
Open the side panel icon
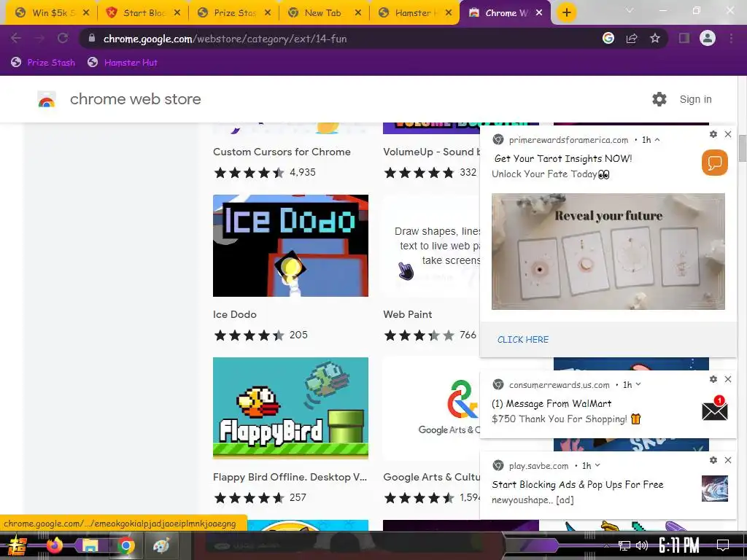pos(684,38)
